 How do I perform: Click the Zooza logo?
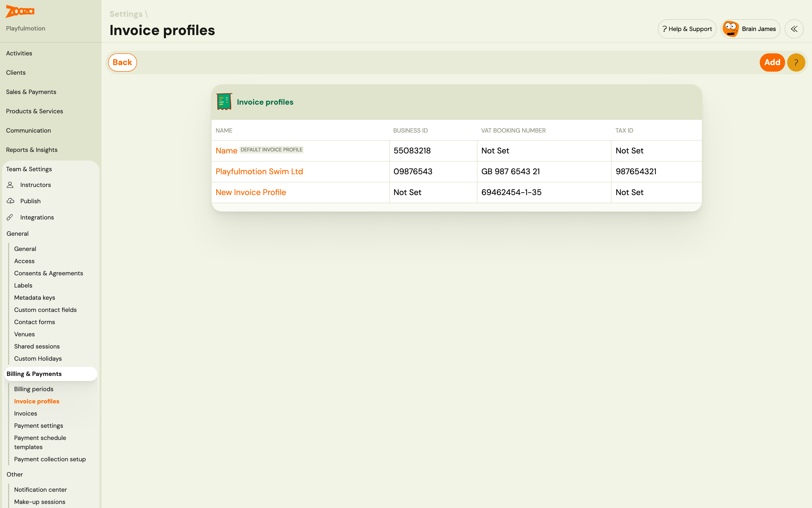point(20,11)
